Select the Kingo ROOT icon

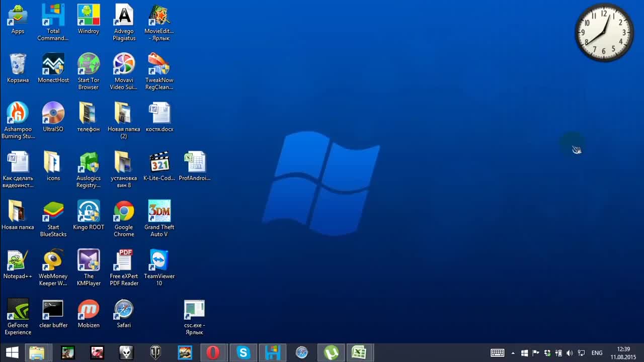click(89, 216)
